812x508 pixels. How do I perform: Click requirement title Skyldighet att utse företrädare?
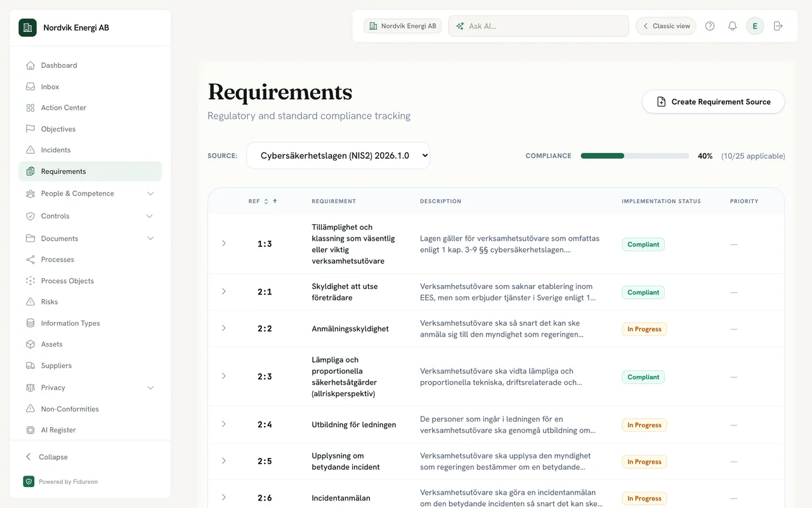(344, 292)
